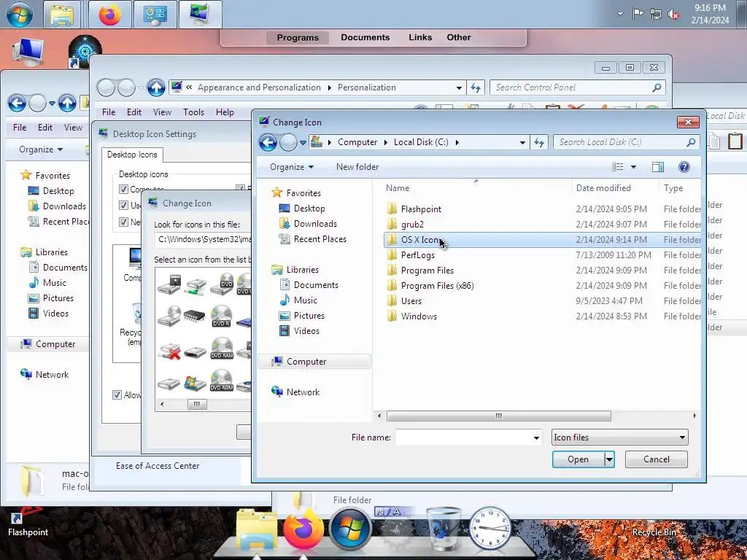Toggle Allow themes to change icons checkbox
This screenshot has width=747, height=560.
117,394
